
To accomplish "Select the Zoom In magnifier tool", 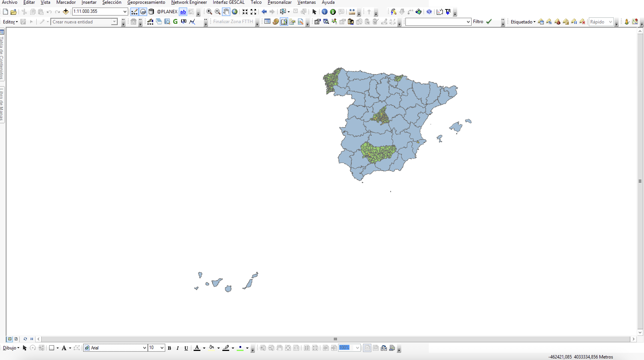I will (x=209, y=12).
